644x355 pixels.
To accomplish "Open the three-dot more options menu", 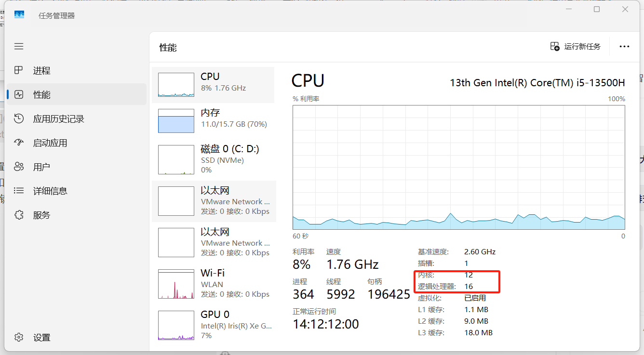I will click(624, 46).
